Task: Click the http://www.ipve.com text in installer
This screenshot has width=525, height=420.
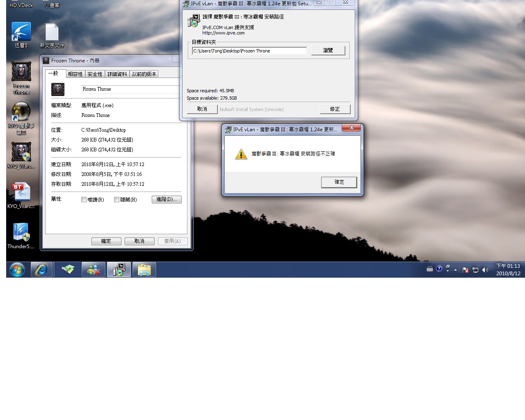Action: (224, 33)
